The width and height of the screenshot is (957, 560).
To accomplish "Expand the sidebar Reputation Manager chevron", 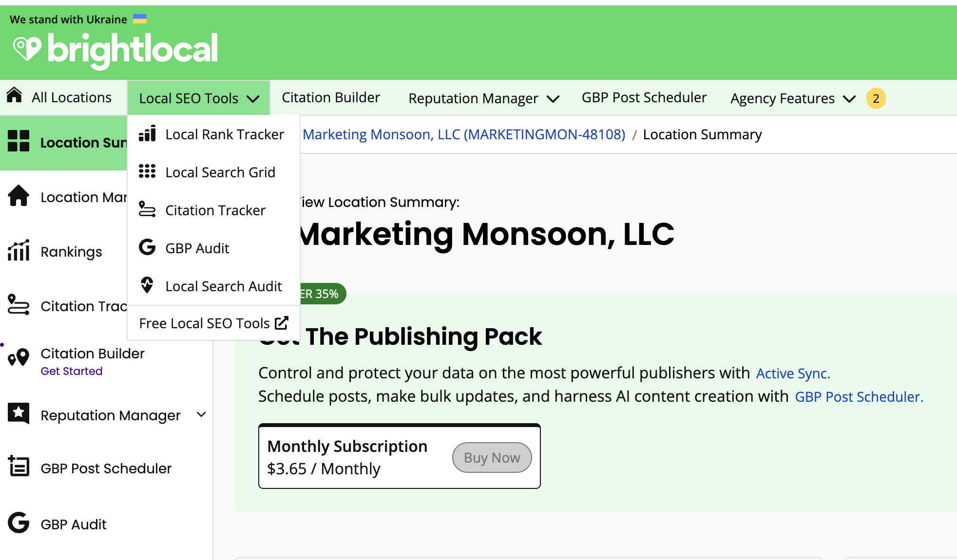I will click(201, 414).
